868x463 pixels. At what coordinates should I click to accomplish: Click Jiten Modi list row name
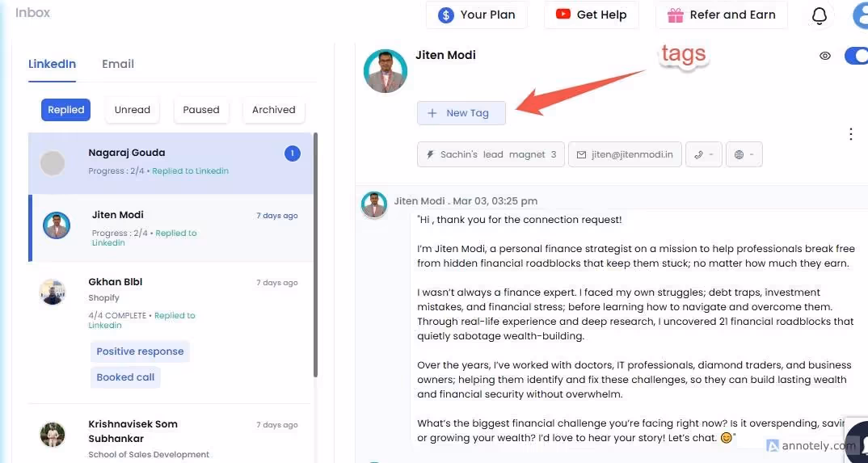pyautogui.click(x=118, y=215)
